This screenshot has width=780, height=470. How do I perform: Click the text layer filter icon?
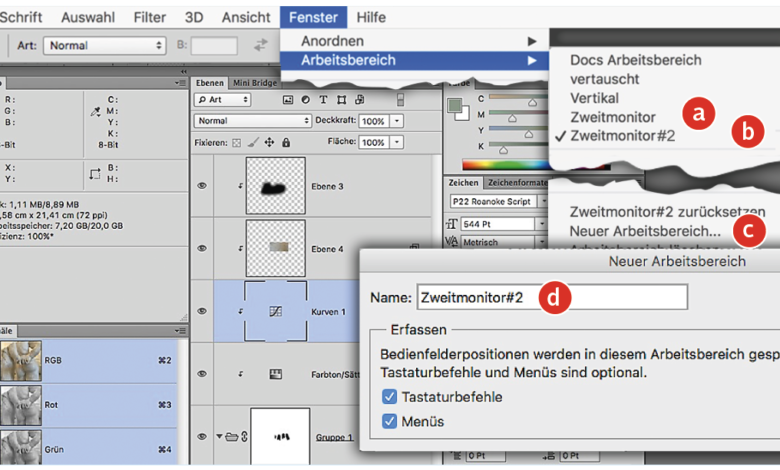pos(323,100)
